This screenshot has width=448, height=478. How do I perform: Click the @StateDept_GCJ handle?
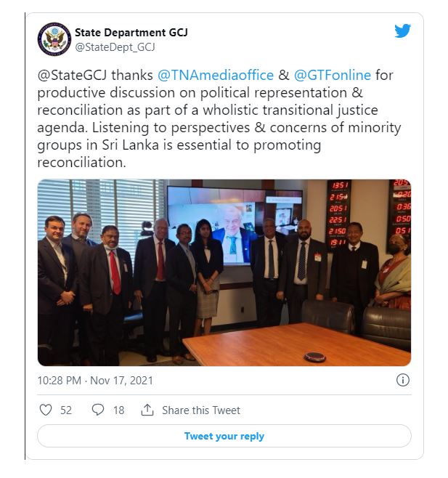(x=115, y=47)
